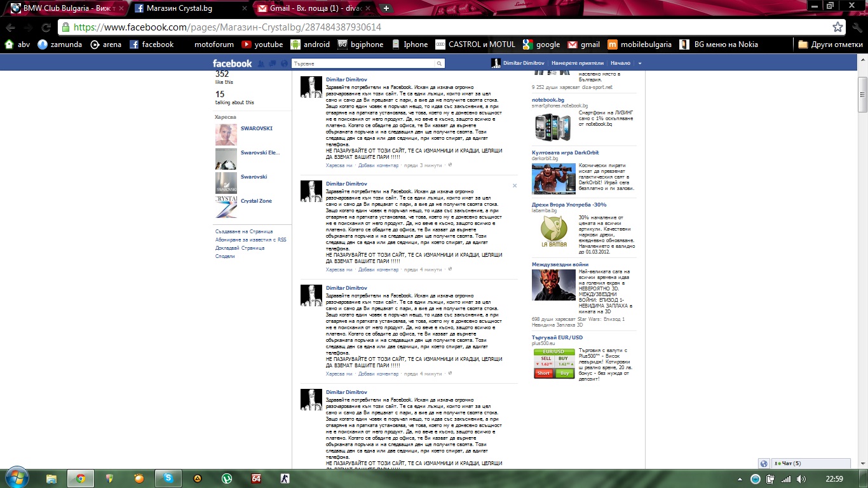
Task: Go to Dimitar Dimitrov's profile in the top bar
Action: [x=518, y=64]
